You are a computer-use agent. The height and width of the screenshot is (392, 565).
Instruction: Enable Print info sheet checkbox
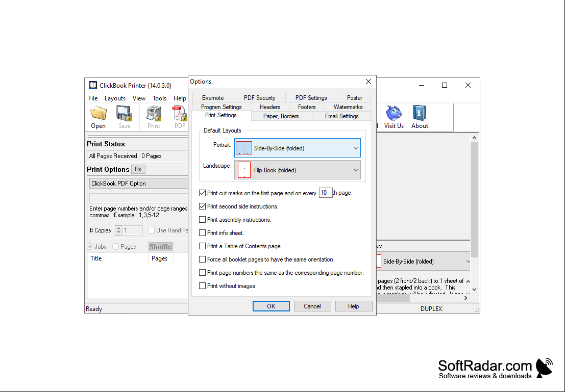click(x=203, y=233)
